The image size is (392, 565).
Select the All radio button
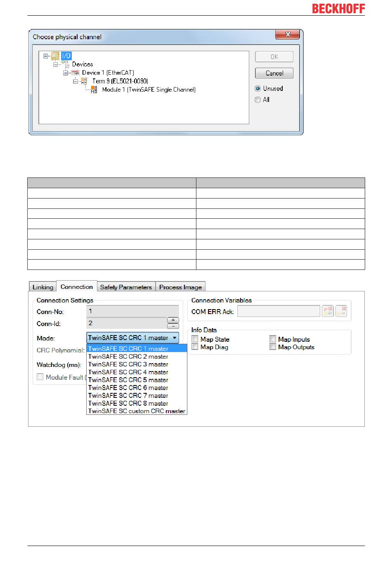click(258, 99)
